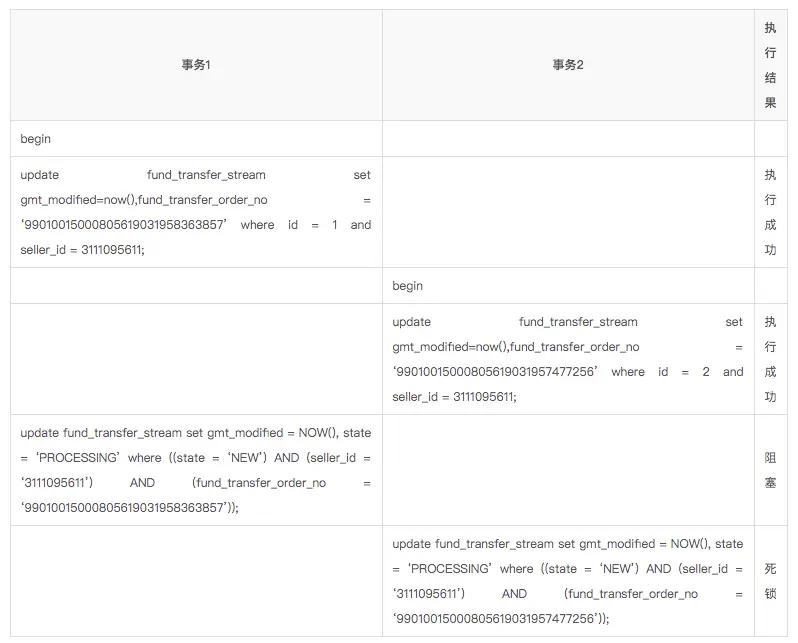Click first 执行成功 result cell
The image size is (798, 643).
coord(771,212)
